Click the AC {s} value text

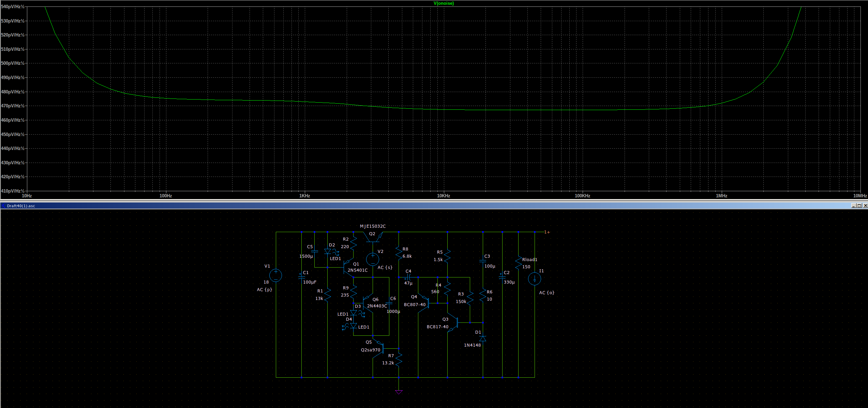[385, 268]
